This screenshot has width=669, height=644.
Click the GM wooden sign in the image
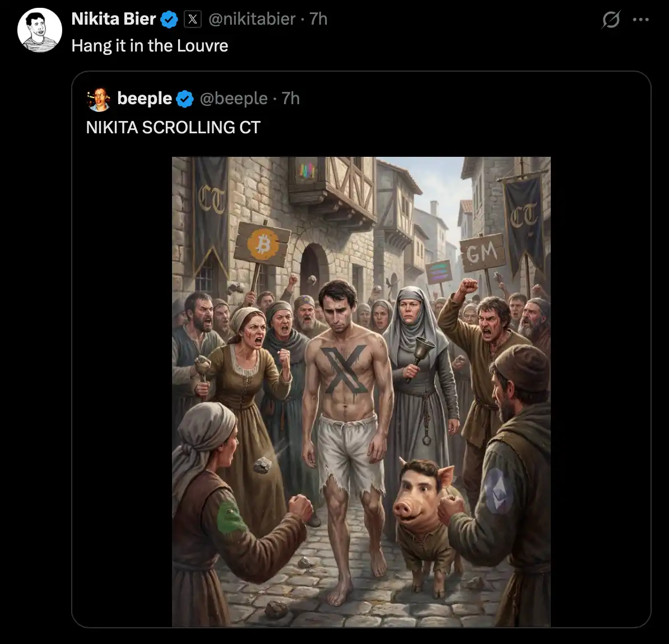click(x=482, y=254)
